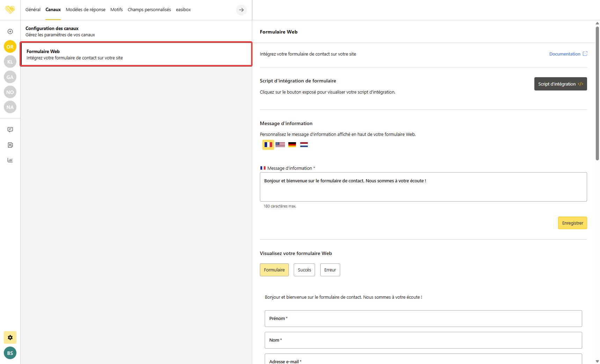Image resolution: width=600 pixels, height=364 pixels.
Task: Select the OR workspace avatar
Action: pos(10,47)
